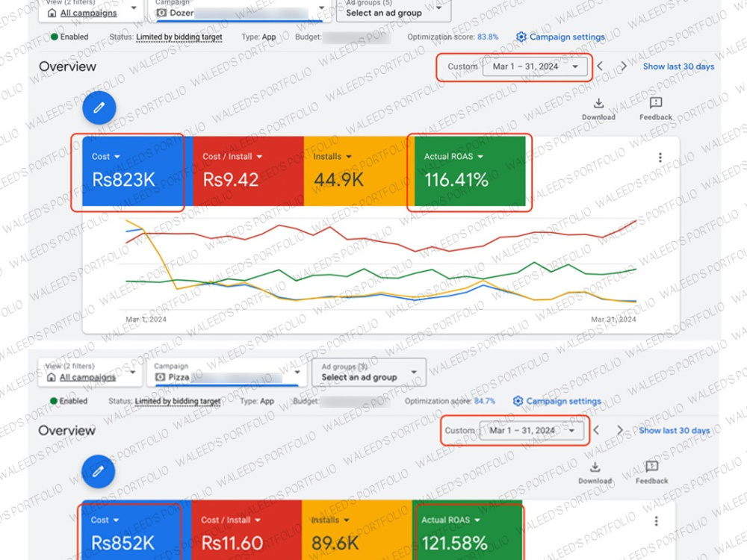The image size is (747, 560).
Task: Open Campaign settings for the Dozer campaign
Action: pos(567,37)
